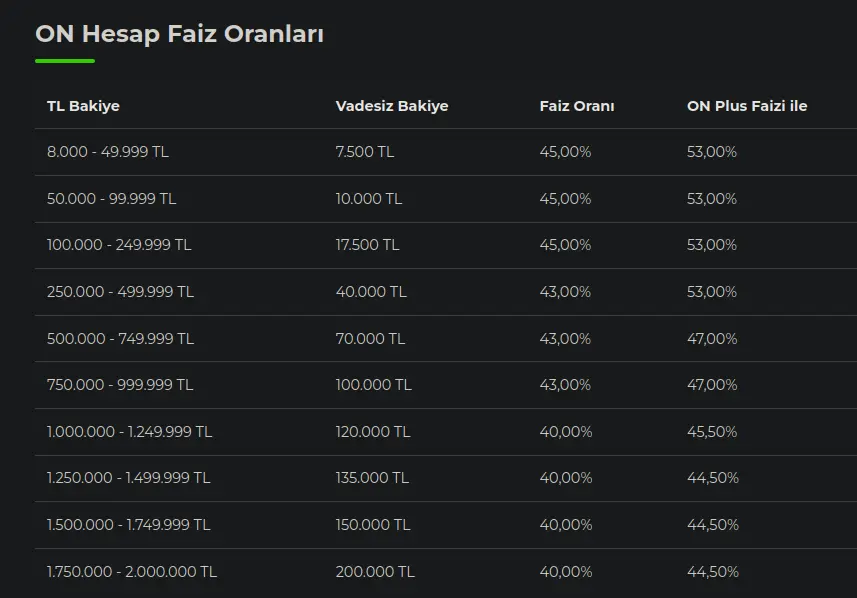Click the ON Plus Faizi ile header
The width and height of the screenshot is (857, 598).
[747, 106]
